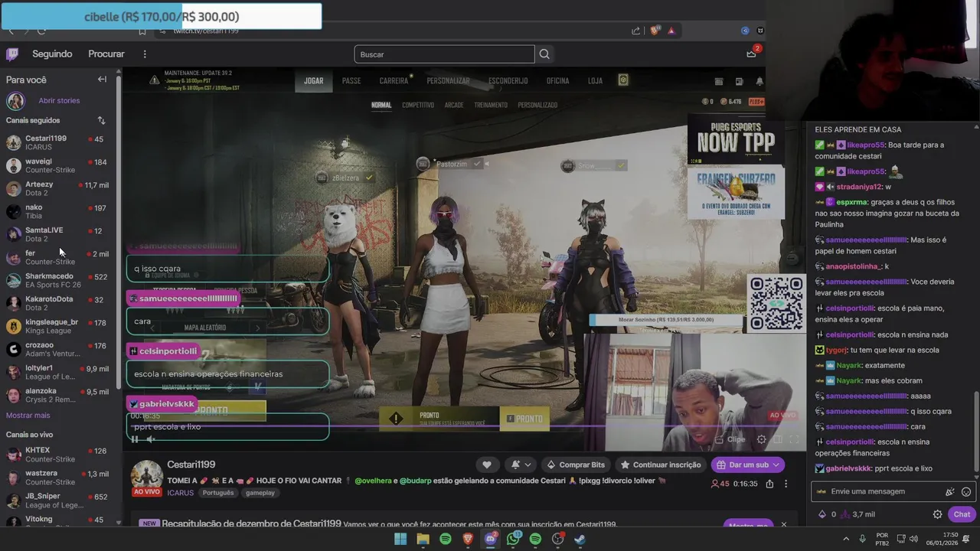The width and height of the screenshot is (980, 551).
Task: Open Seguindo tab in the top navigation
Action: (x=52, y=54)
